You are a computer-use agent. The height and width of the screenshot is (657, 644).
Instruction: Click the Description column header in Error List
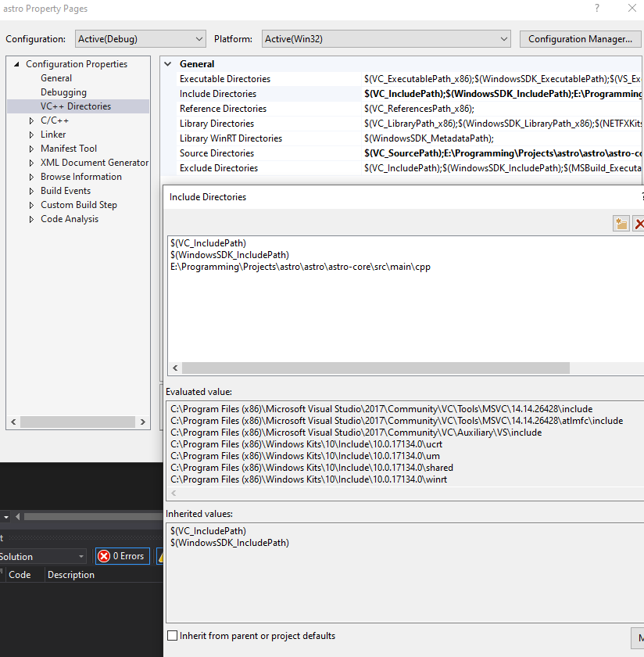[x=71, y=575]
